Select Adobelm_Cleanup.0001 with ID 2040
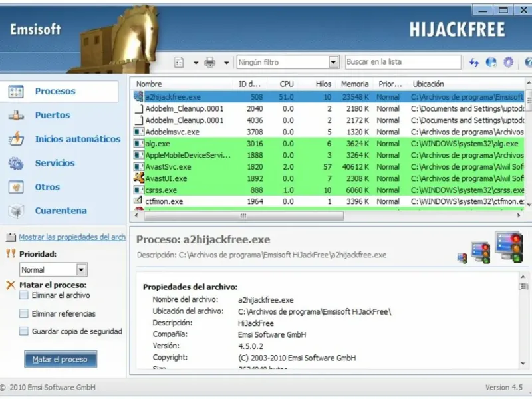The height and width of the screenshot is (399, 532). 329,109
